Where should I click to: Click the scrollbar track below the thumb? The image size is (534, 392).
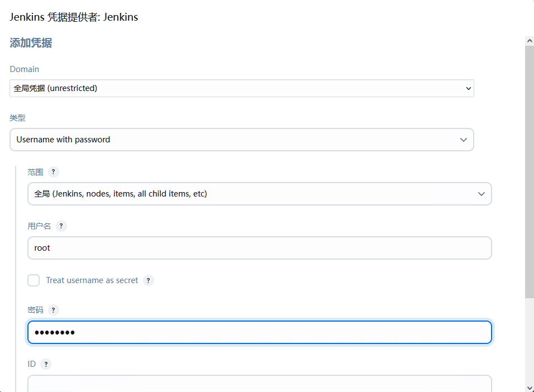530,341
